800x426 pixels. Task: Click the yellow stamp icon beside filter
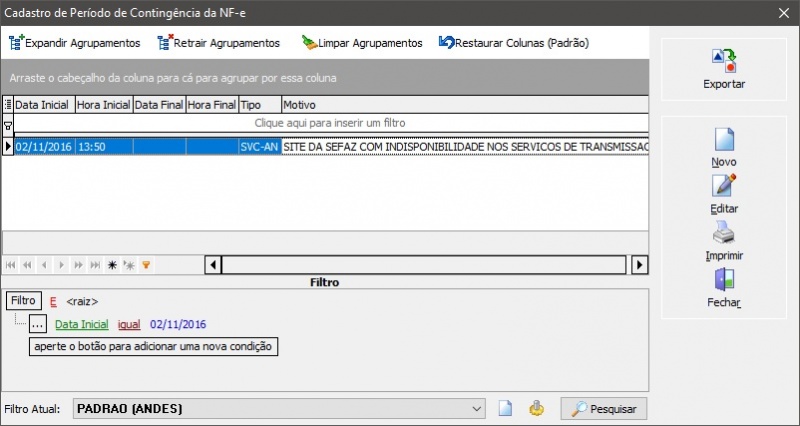(536, 409)
